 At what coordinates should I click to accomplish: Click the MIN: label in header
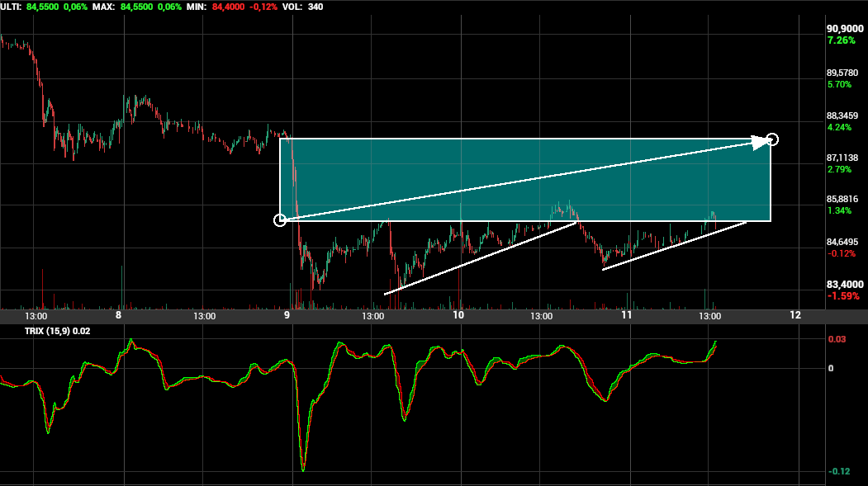[197, 7]
